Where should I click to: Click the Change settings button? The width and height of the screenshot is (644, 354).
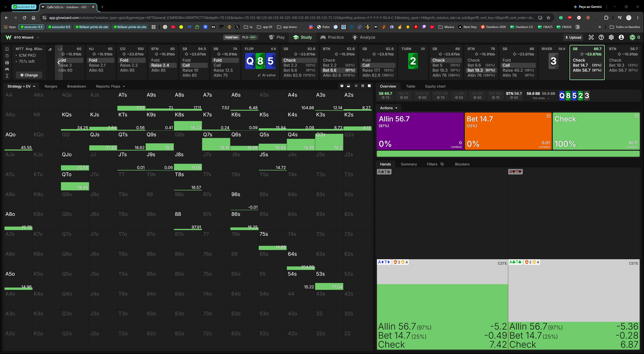(x=29, y=75)
